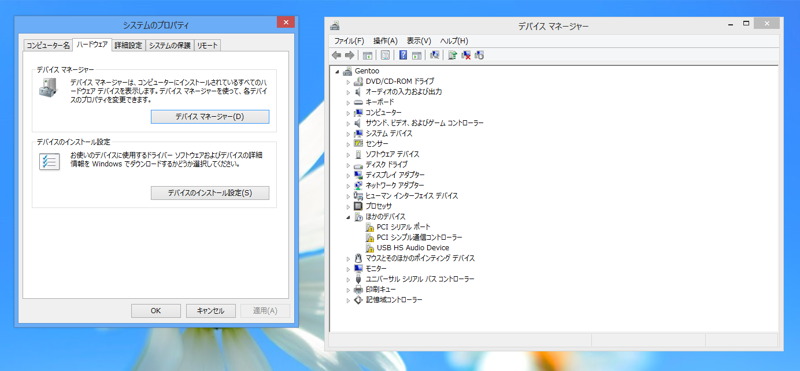The height and width of the screenshot is (371, 800).
Task: Click Scan for hardware changes icon
Action: [x=434, y=55]
